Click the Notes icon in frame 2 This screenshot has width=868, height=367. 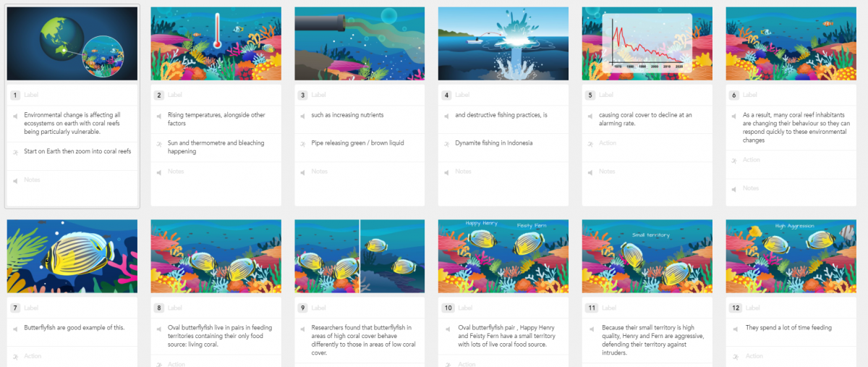click(158, 172)
